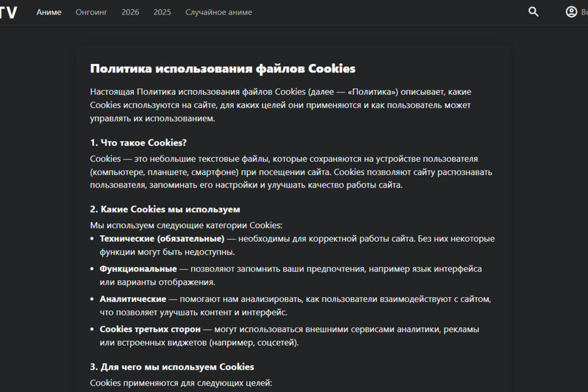The width and height of the screenshot is (588, 392).
Task: Open the search magnifier icon
Action: (x=534, y=12)
